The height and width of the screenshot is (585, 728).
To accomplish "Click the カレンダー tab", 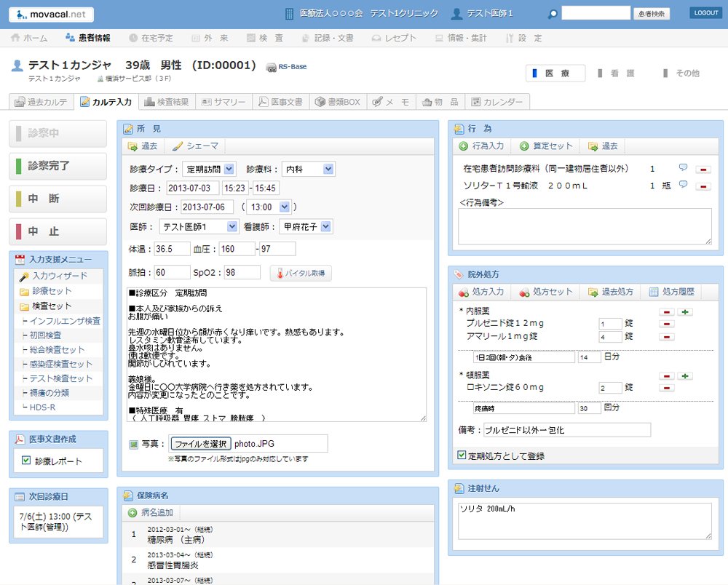I will pos(496,102).
